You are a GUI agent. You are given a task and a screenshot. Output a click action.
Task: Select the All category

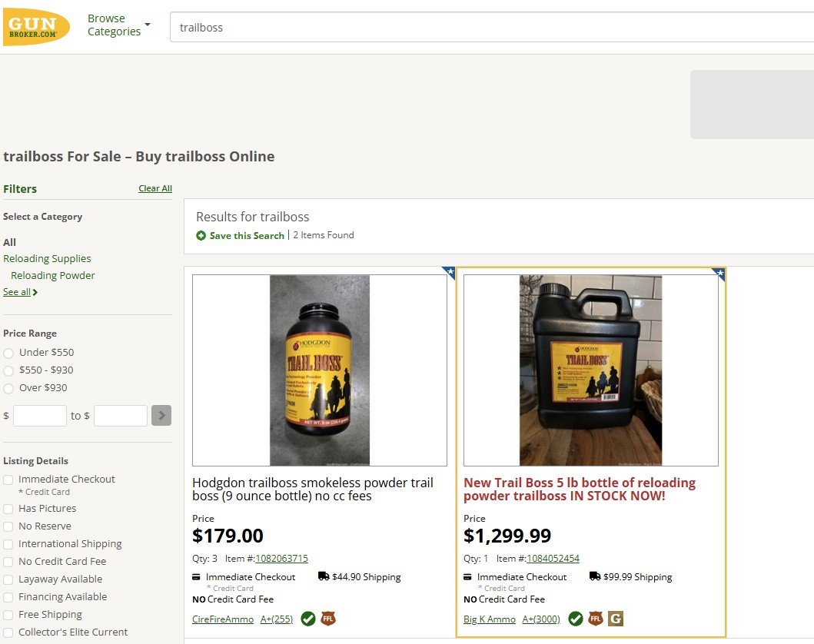9,242
